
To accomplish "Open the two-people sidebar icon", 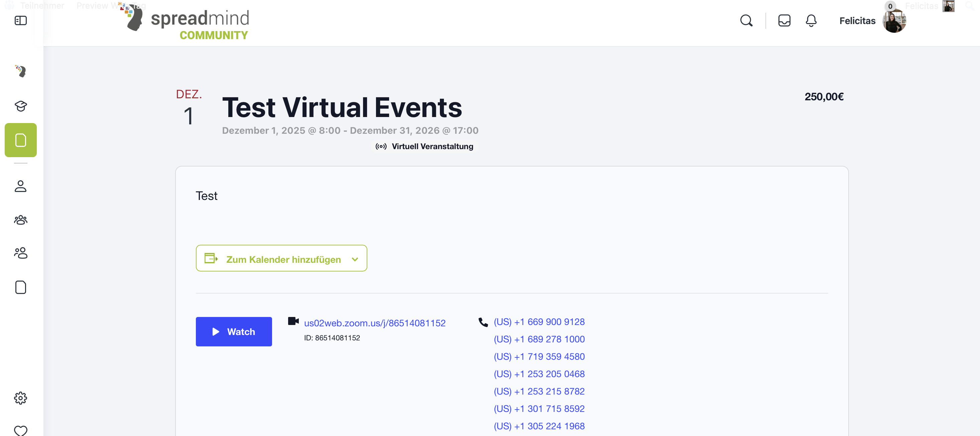I will click(20, 253).
